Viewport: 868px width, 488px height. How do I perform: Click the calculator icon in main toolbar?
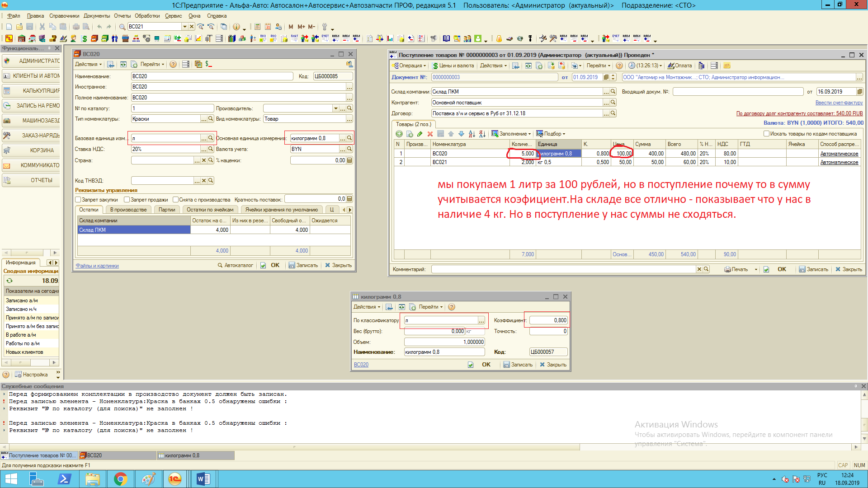[x=258, y=27]
